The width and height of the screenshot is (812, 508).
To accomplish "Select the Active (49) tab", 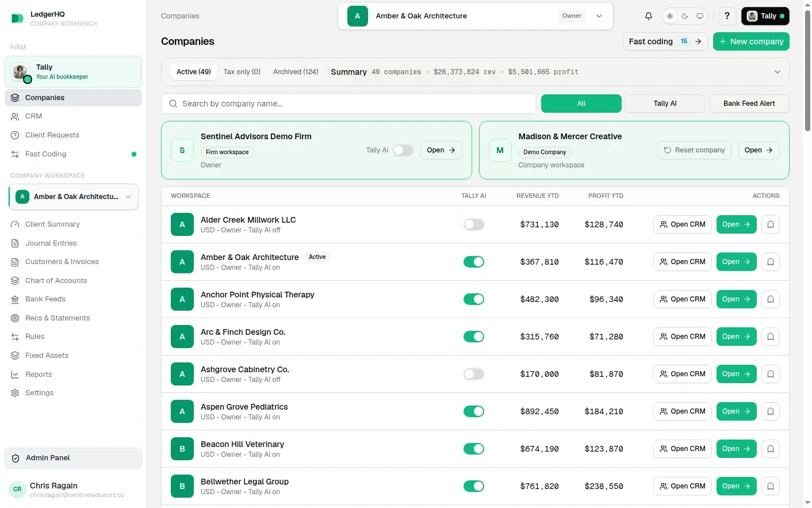I will tap(194, 72).
